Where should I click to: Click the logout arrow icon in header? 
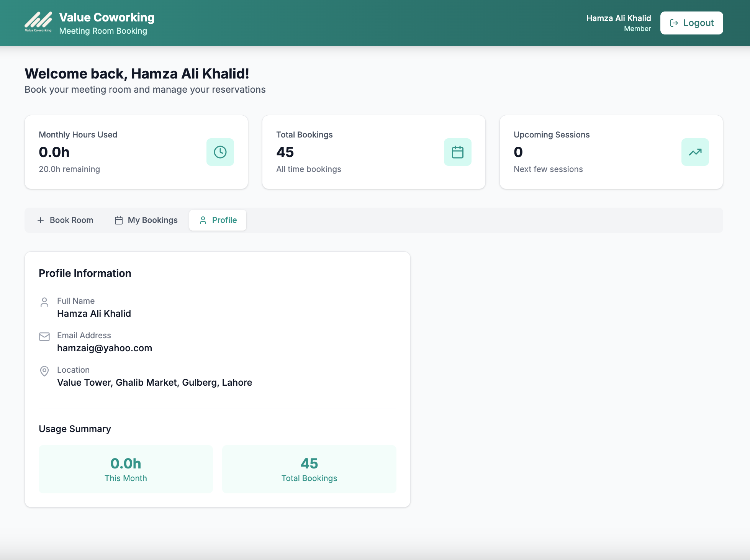coord(674,23)
